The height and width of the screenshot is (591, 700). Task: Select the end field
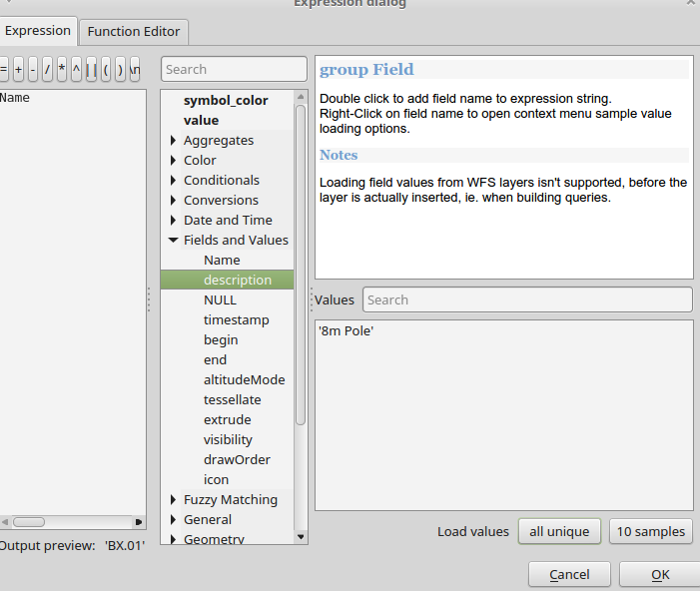coord(215,359)
